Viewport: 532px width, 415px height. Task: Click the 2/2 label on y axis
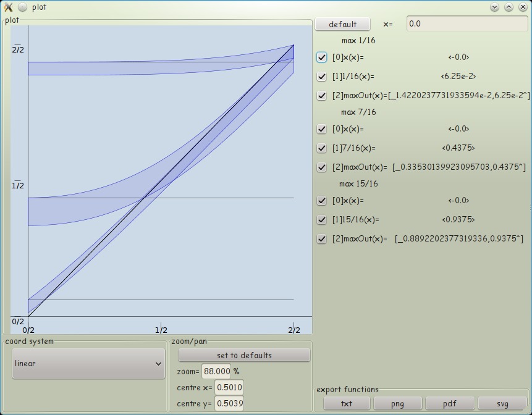click(18, 50)
